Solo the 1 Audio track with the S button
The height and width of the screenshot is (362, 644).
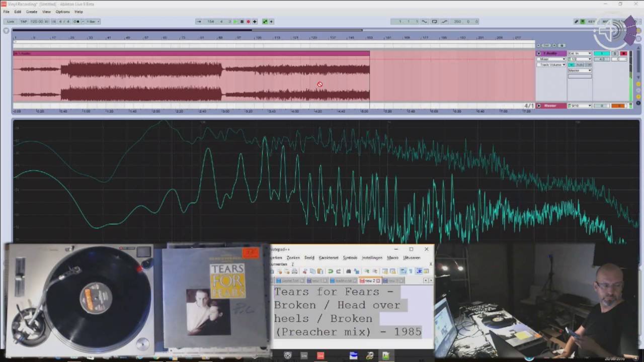pyautogui.click(x=615, y=53)
